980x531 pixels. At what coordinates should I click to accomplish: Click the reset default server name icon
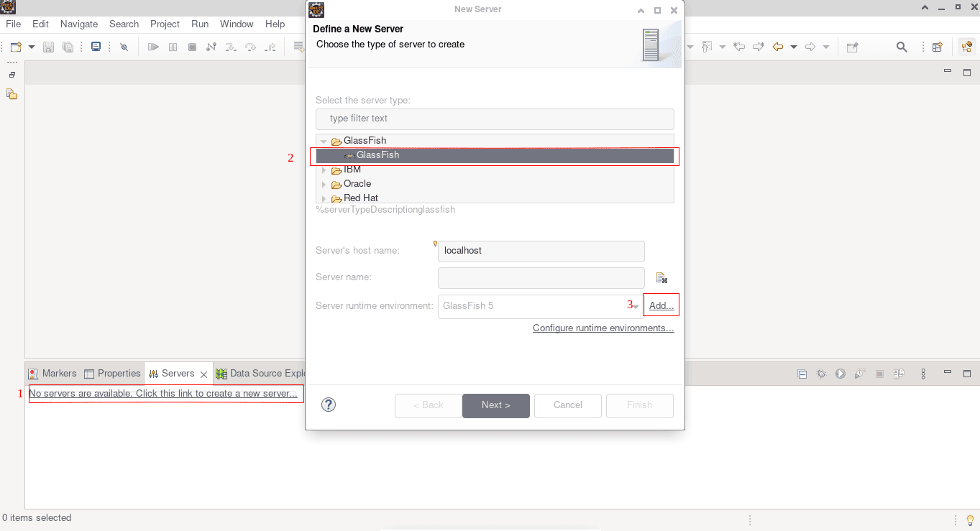(662, 278)
